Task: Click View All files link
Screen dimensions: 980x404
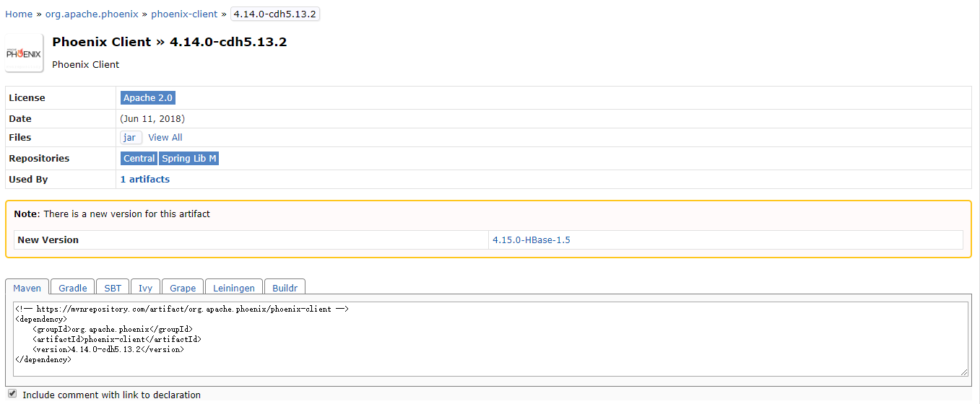Action: pos(165,138)
